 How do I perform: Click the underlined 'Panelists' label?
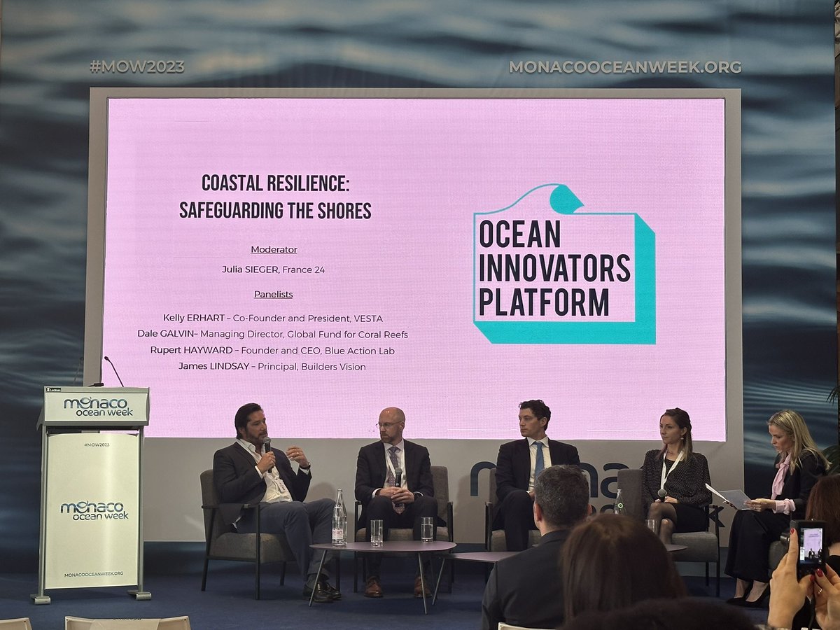click(x=273, y=294)
